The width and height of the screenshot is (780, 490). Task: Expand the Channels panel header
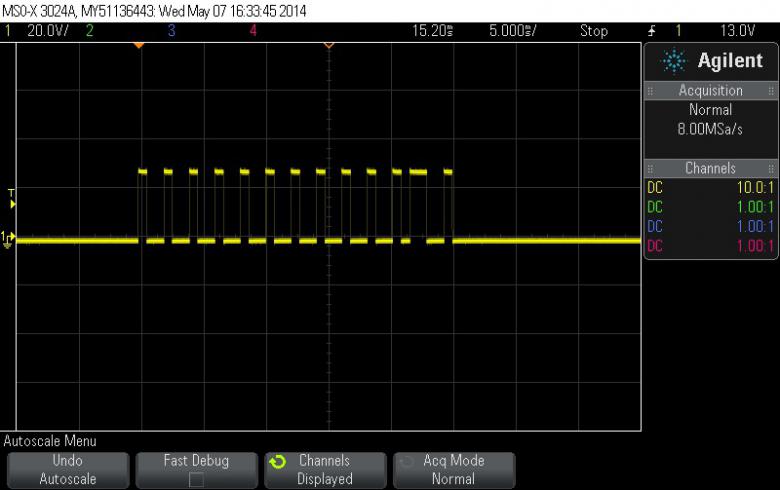[710, 168]
